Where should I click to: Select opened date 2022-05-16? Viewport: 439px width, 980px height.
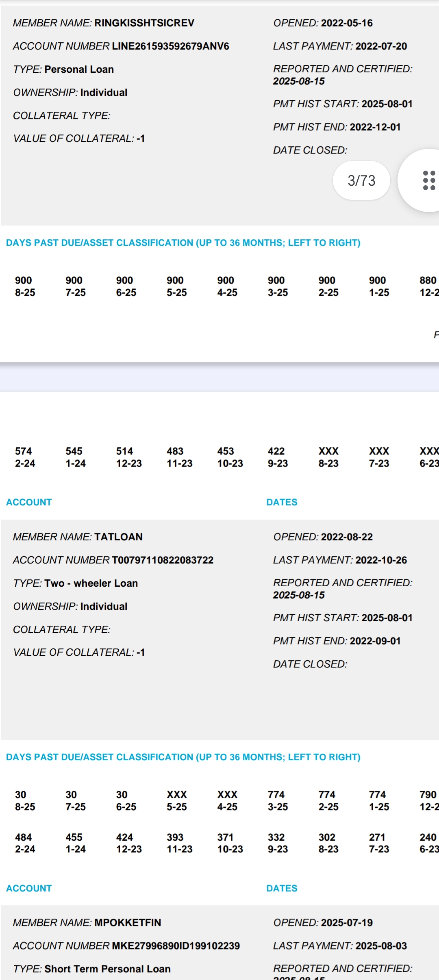[x=346, y=23]
